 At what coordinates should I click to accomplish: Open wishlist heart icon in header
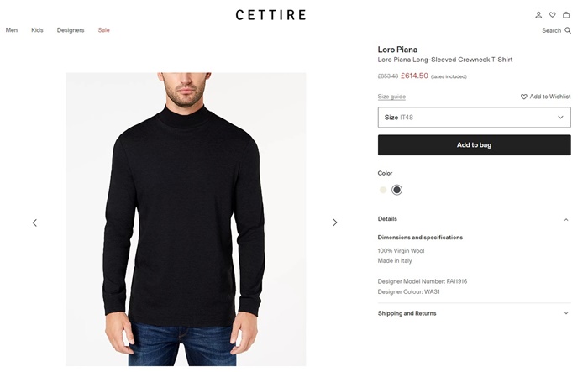(552, 15)
